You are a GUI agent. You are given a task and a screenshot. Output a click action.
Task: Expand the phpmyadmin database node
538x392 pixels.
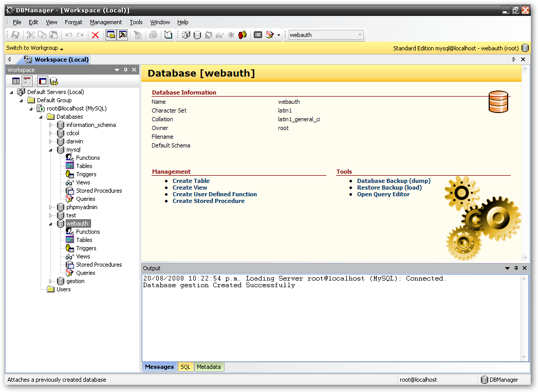(x=51, y=207)
